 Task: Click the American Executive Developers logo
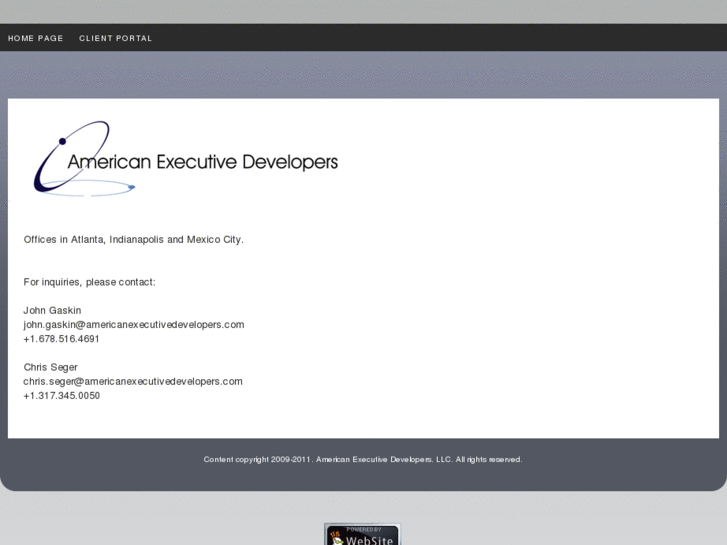185,159
